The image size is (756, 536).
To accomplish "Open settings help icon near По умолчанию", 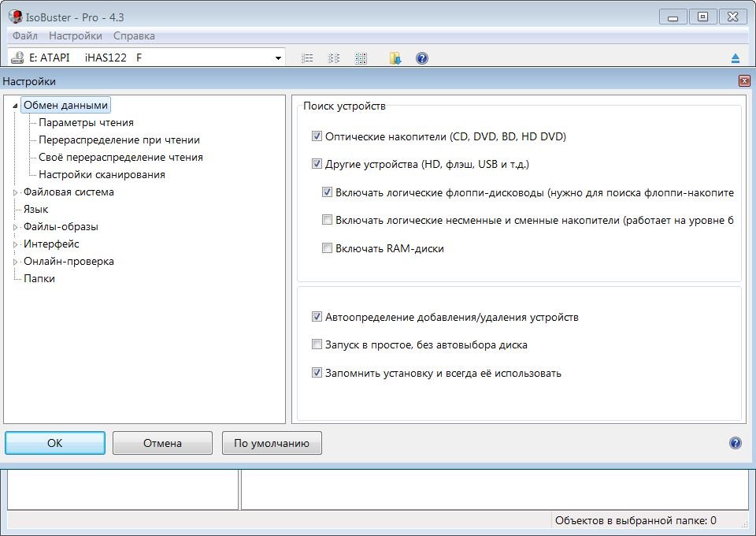I will coord(736,443).
